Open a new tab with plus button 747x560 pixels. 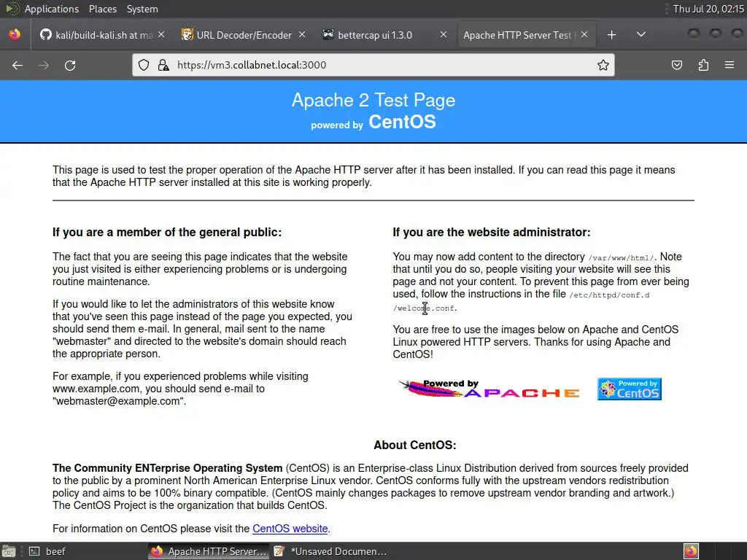(612, 35)
